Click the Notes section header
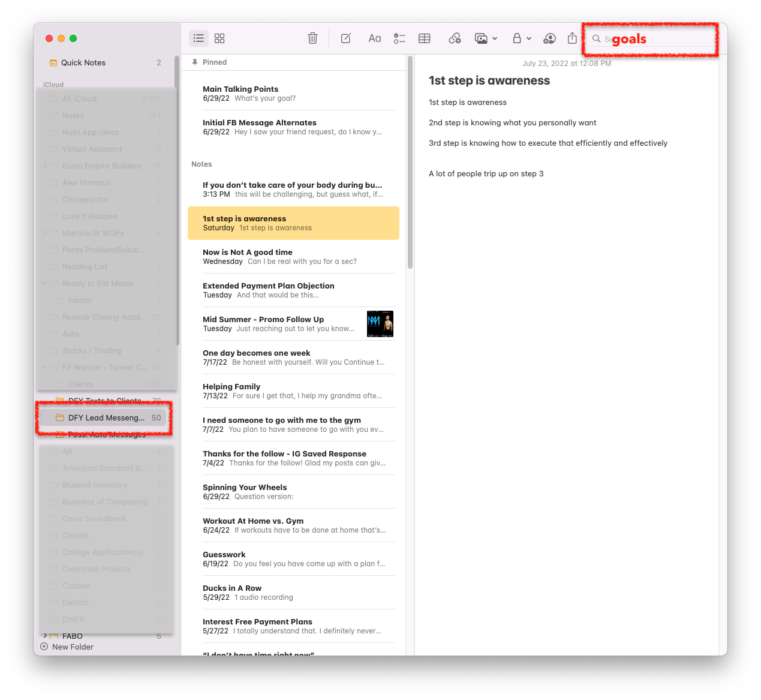This screenshot has width=761, height=700. pyautogui.click(x=201, y=164)
